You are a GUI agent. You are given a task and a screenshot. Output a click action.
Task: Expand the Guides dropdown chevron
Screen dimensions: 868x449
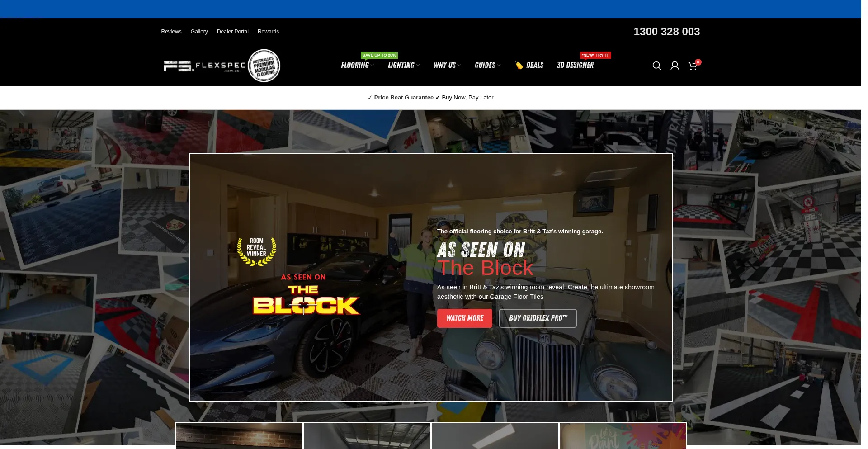point(499,66)
